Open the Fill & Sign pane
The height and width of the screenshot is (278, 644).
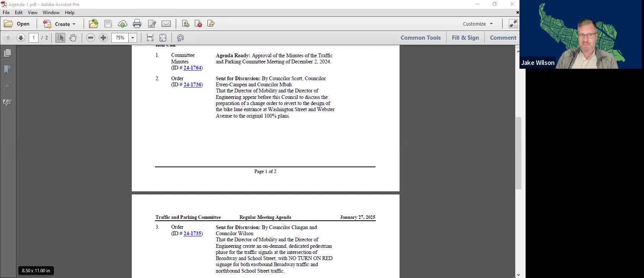(465, 38)
